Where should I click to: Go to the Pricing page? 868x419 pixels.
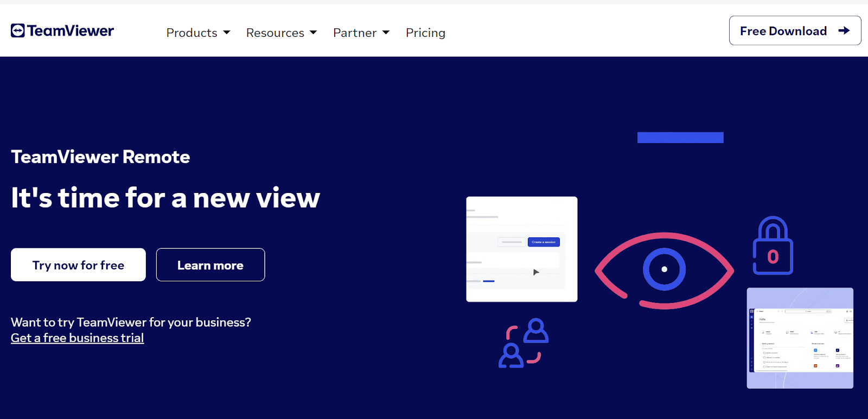point(425,33)
